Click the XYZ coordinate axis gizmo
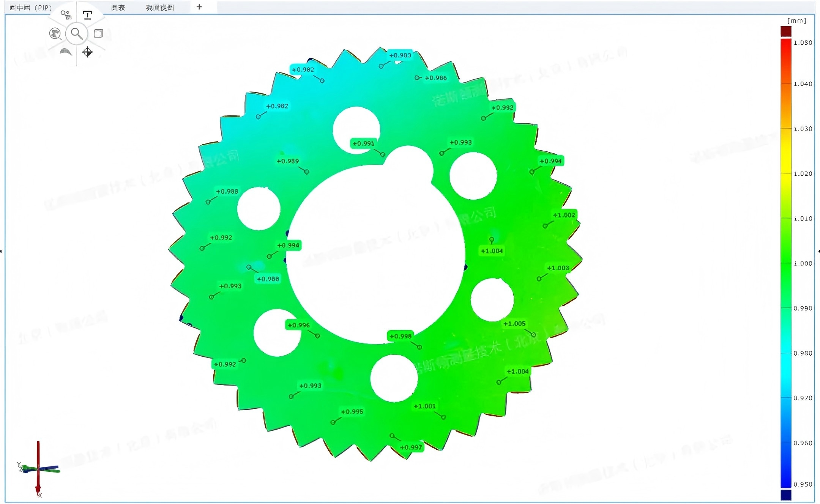 point(38,469)
